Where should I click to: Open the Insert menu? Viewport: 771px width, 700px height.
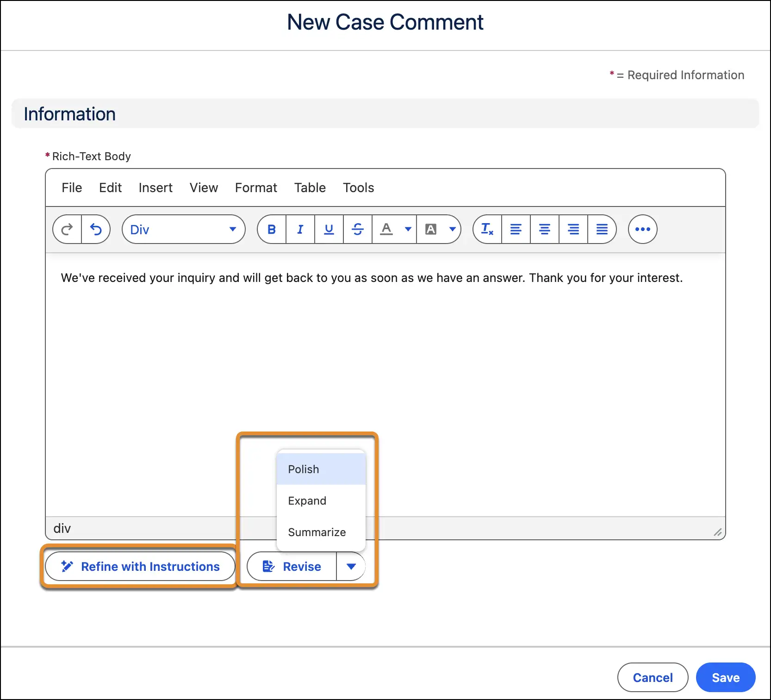[x=155, y=187]
